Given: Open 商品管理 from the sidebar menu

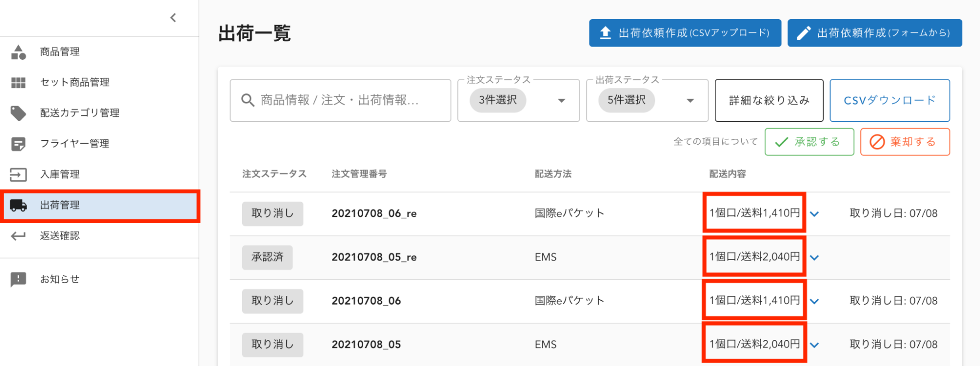Looking at the screenshot, I should [x=60, y=52].
